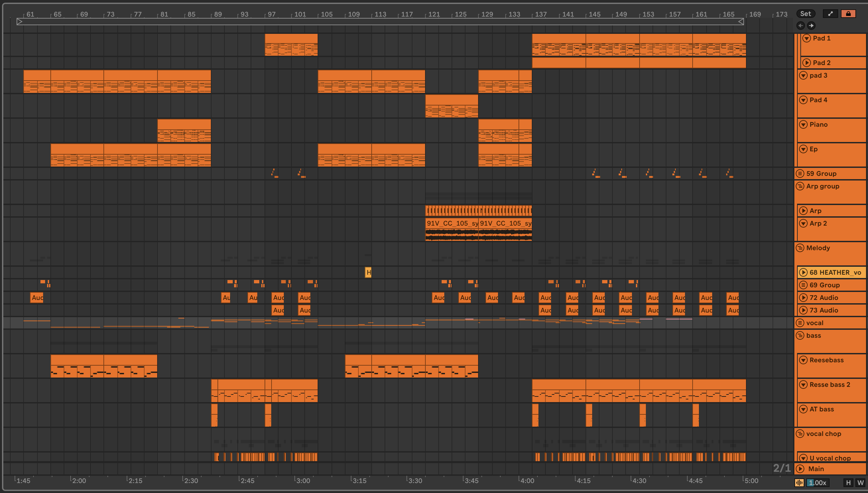This screenshot has height=493, width=868.
Task: Click the W width optimize button
Action: 860,482
